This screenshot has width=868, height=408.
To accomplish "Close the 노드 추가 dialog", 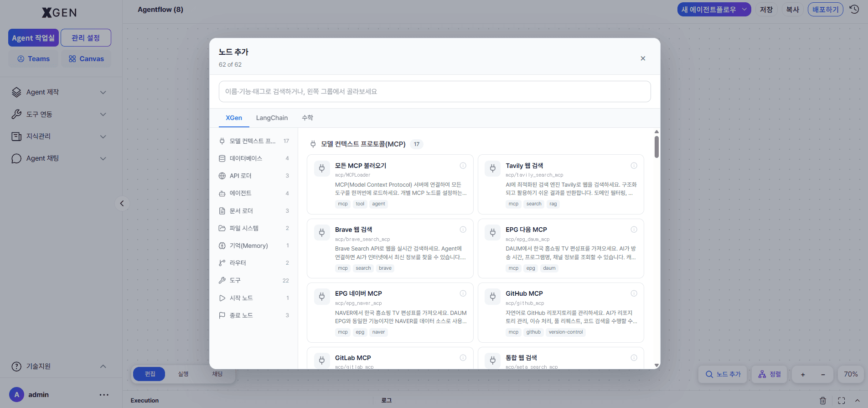I will coord(643,58).
